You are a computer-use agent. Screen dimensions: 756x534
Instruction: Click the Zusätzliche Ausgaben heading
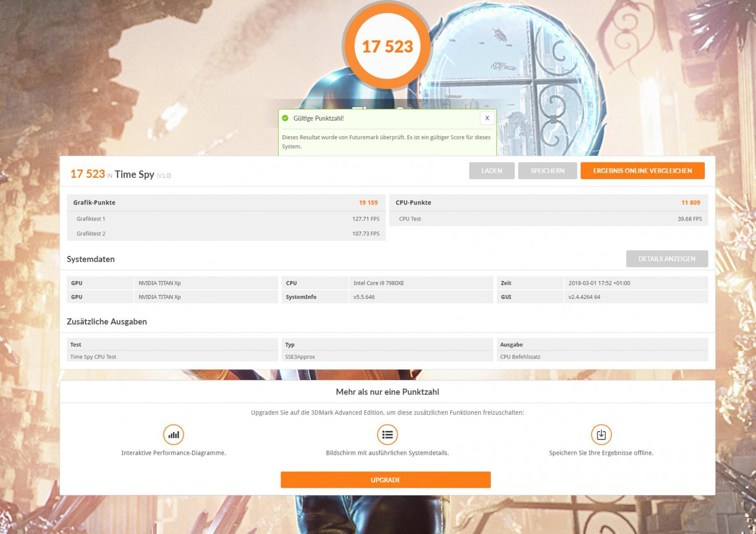[107, 321]
